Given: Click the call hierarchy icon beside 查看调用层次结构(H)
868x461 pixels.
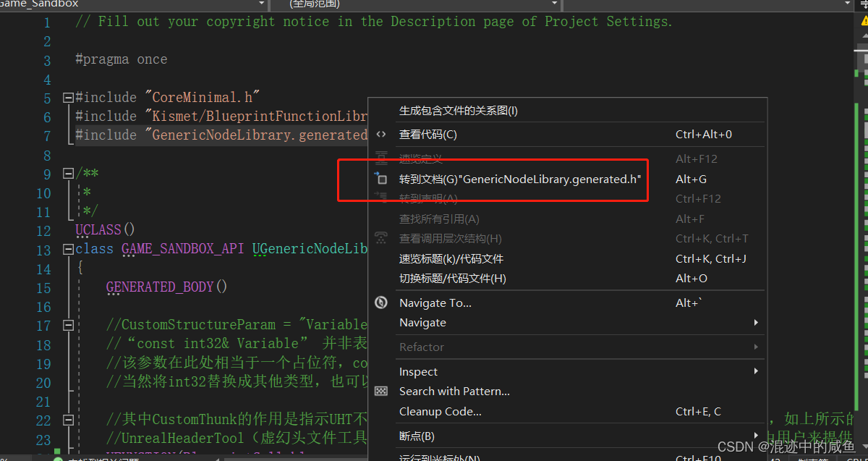Looking at the screenshot, I should 381,238.
